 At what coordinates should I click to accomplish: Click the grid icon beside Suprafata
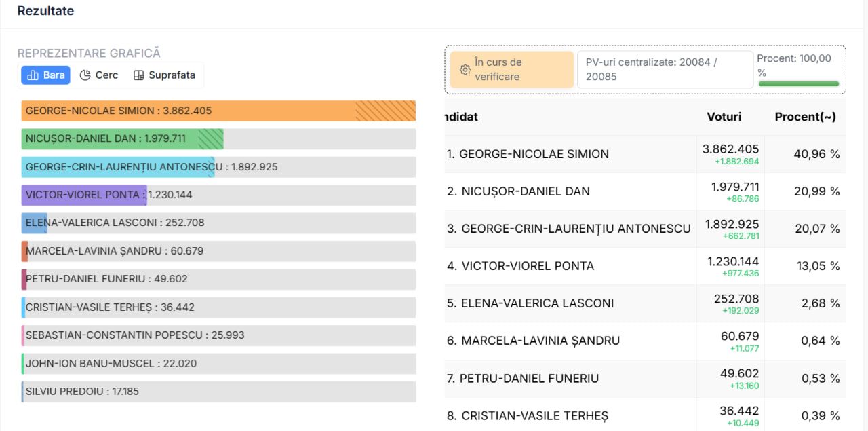(138, 75)
